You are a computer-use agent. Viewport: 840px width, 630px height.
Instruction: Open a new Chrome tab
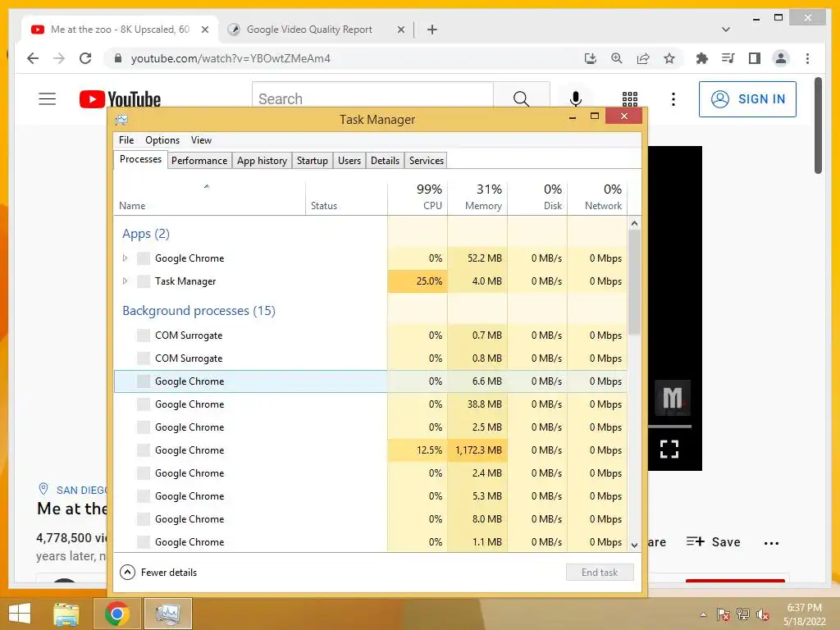tap(432, 30)
